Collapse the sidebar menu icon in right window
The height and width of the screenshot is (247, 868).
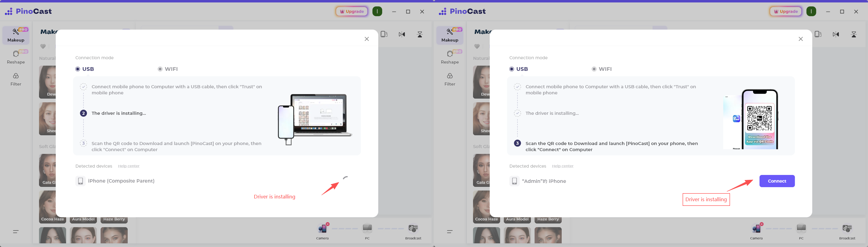[x=450, y=231]
